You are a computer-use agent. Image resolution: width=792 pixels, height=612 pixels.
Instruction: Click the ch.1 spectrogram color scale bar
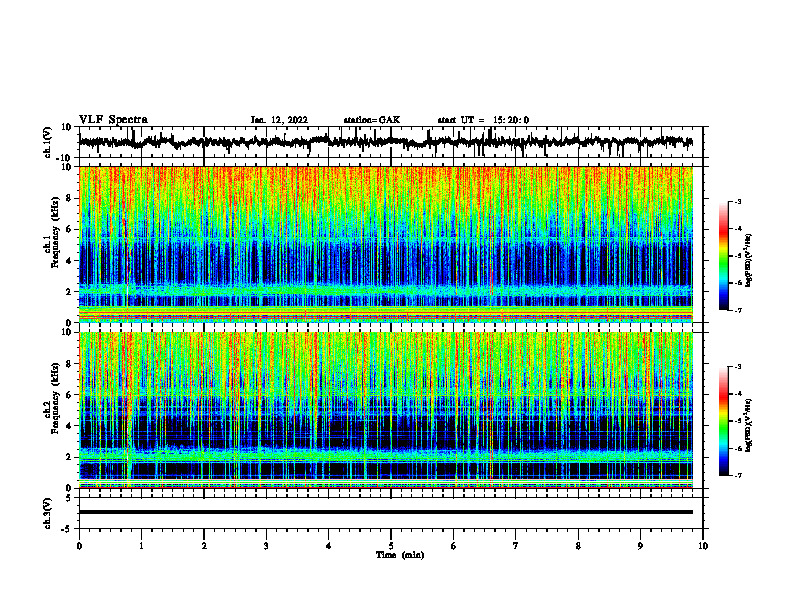(724, 256)
